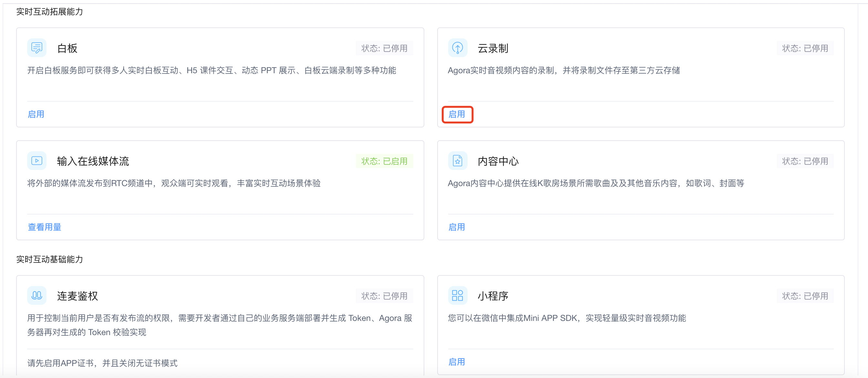
Task: Click the note 请先启用APP证书，并且关闭无证书模式
Action: click(x=102, y=363)
